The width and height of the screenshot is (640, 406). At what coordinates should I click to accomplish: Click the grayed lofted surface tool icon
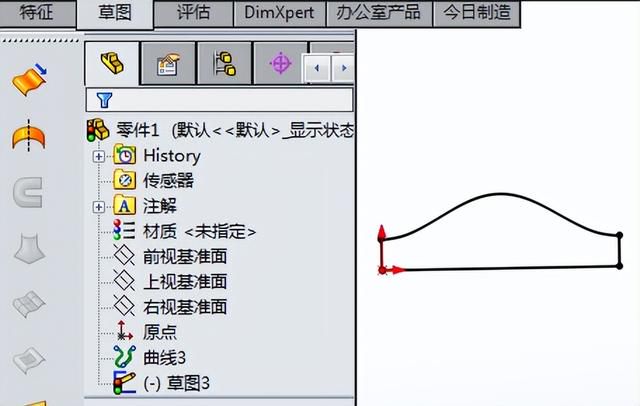coord(29,248)
